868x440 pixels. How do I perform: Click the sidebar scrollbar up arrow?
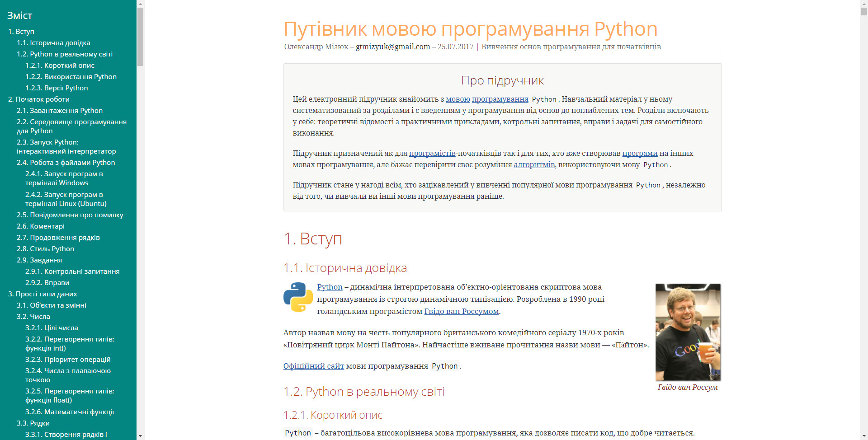point(140,4)
